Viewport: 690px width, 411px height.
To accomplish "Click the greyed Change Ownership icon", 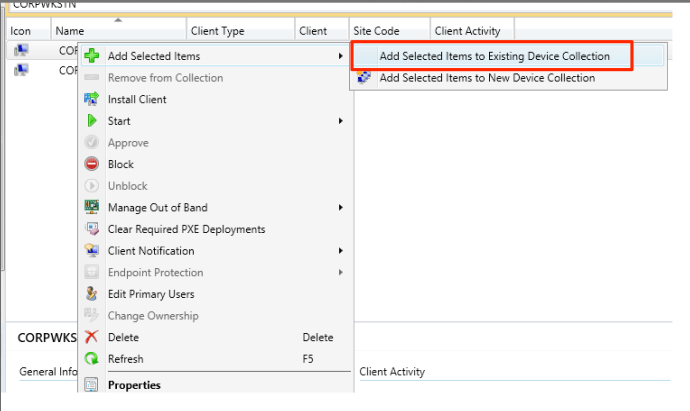I will [92, 315].
